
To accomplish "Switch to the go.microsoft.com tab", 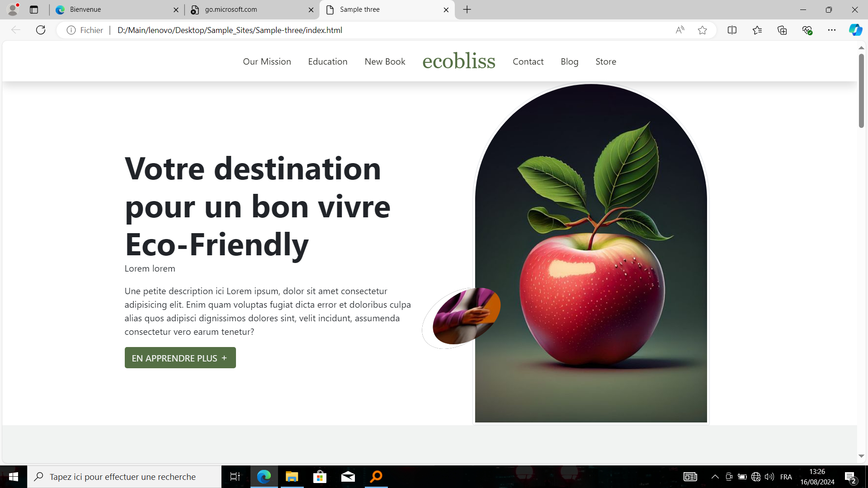I will click(x=252, y=9).
